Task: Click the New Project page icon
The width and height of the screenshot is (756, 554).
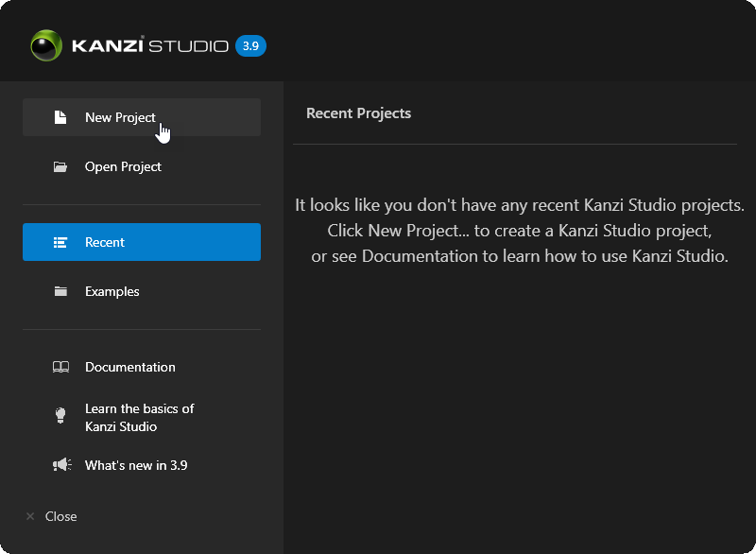Action: [x=60, y=117]
